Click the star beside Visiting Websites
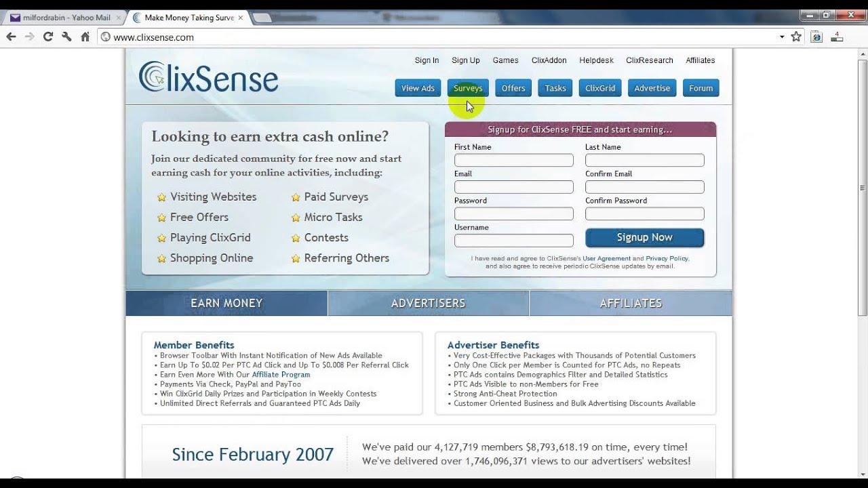This screenshot has width=868, height=488. 161,198
